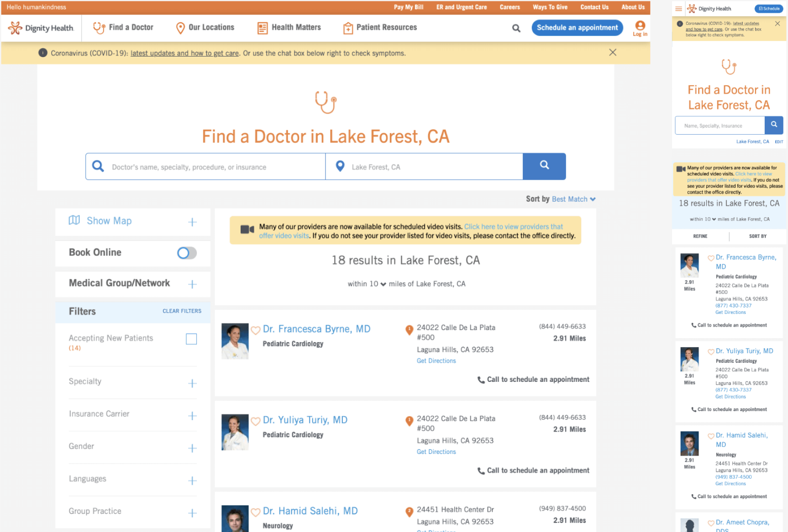Click Ways To Give in top bar
The height and width of the screenshot is (532, 788).
[x=550, y=7]
